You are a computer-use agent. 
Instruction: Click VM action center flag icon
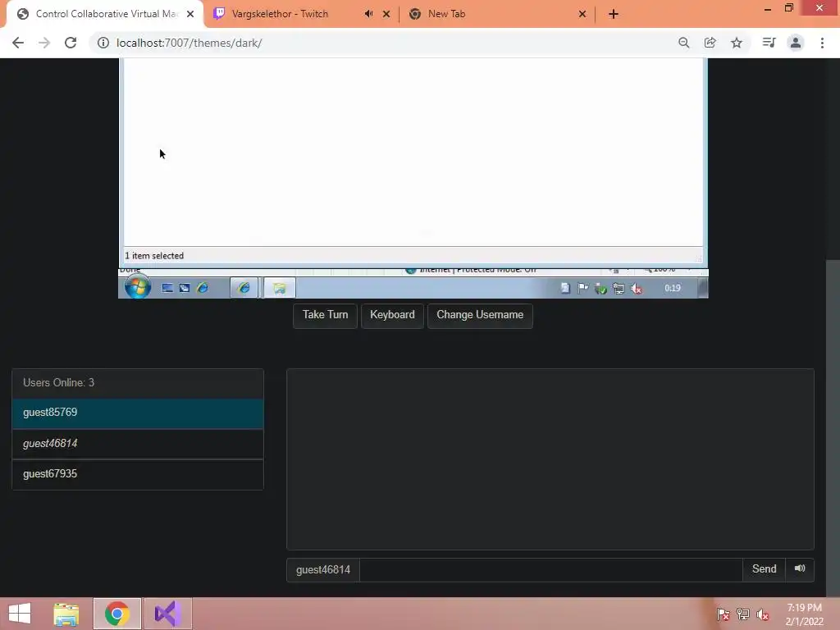tap(583, 289)
